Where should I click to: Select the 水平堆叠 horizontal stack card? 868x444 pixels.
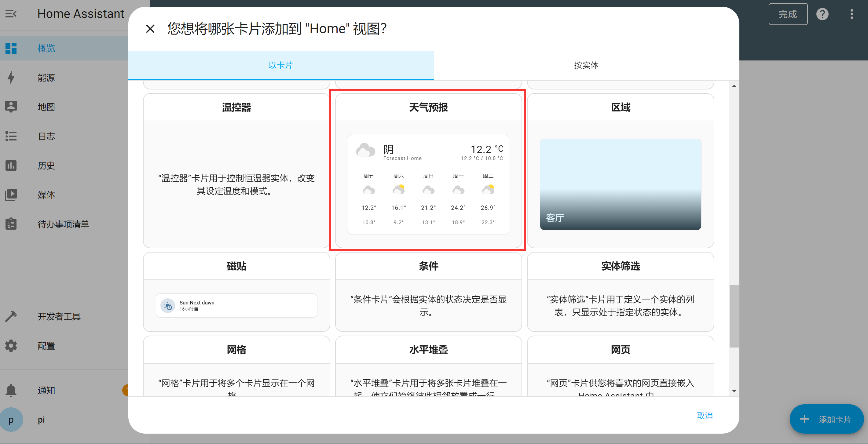[x=428, y=366]
